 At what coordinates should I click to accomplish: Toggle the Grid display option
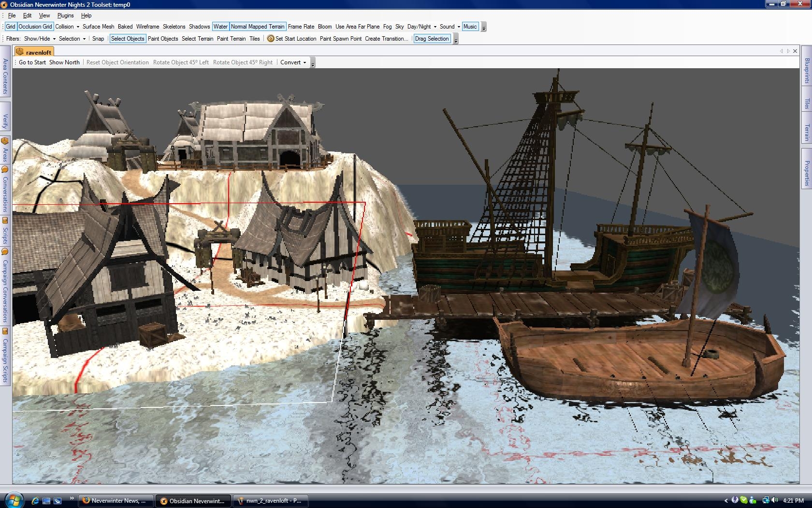(11, 27)
